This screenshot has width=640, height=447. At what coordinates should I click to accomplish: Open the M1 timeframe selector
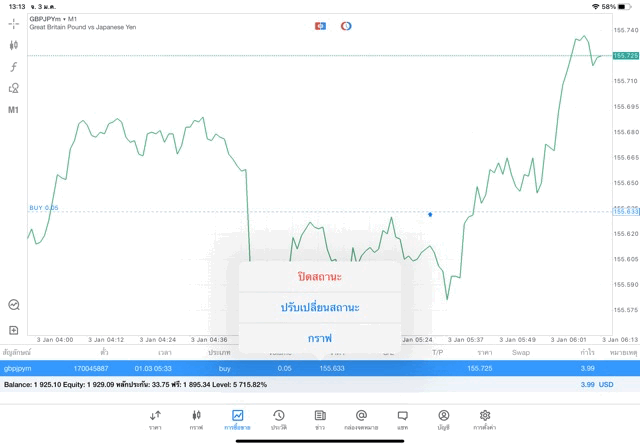click(x=14, y=110)
